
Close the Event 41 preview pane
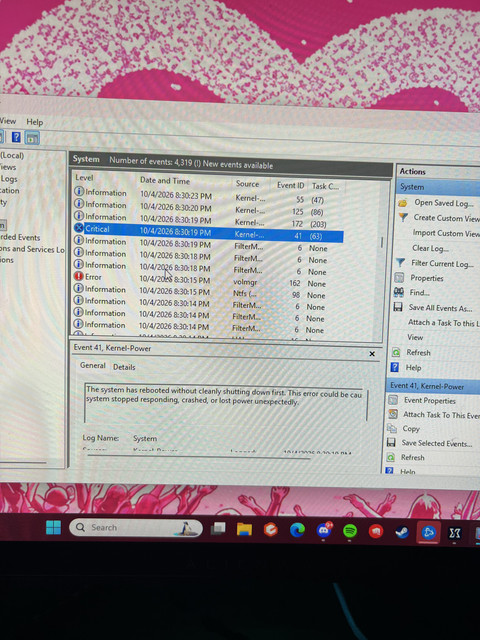(x=372, y=354)
